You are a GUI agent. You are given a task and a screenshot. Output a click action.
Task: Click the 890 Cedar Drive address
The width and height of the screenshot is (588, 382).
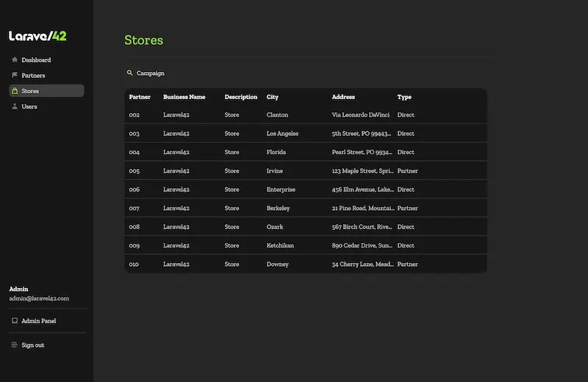(362, 245)
